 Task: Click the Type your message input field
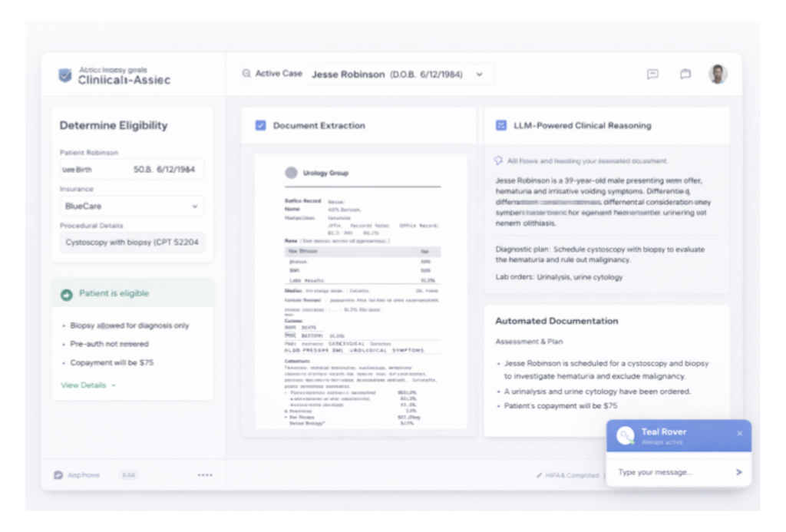pos(668,472)
